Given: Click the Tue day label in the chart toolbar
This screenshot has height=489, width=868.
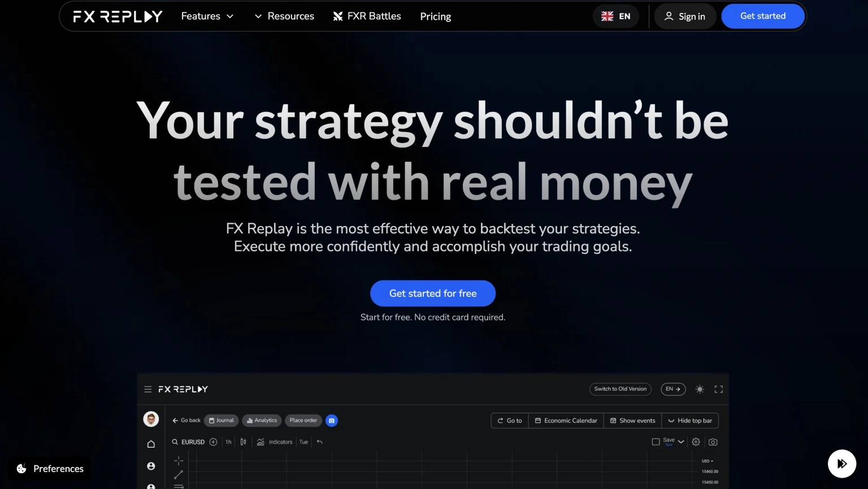Looking at the screenshot, I should [x=303, y=442].
